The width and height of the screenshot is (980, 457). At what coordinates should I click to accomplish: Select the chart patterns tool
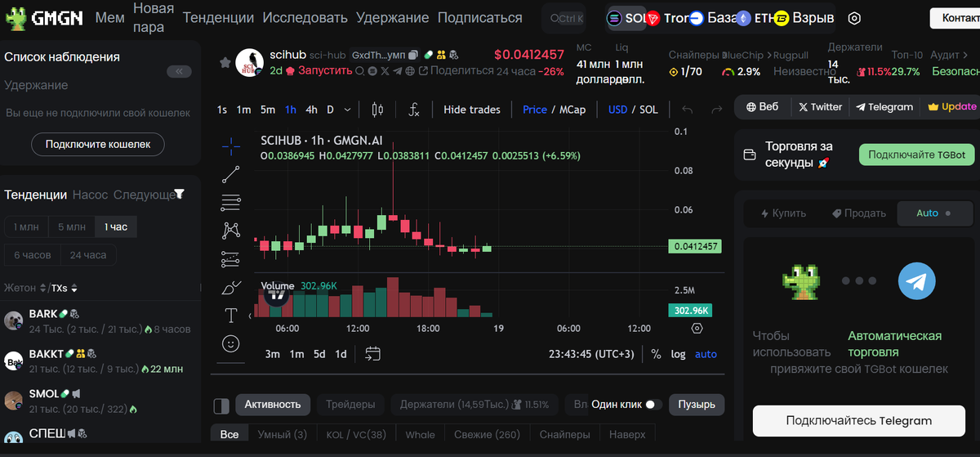(x=231, y=231)
